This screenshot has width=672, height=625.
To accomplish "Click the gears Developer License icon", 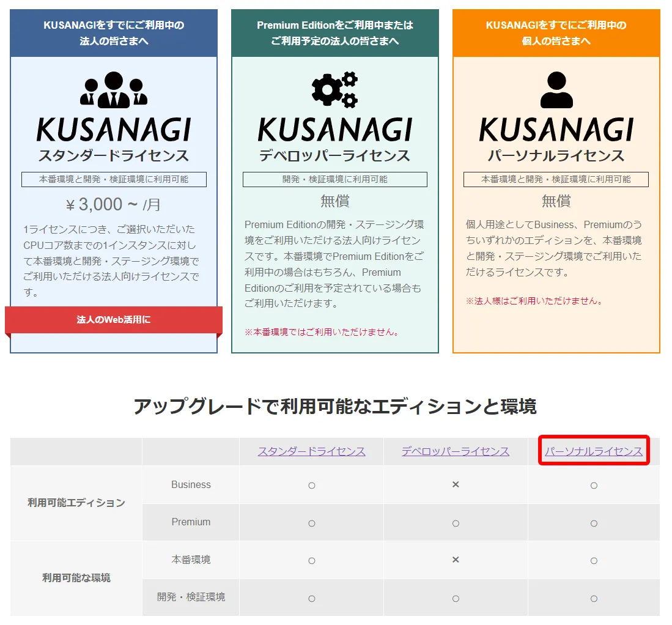I will [x=334, y=90].
